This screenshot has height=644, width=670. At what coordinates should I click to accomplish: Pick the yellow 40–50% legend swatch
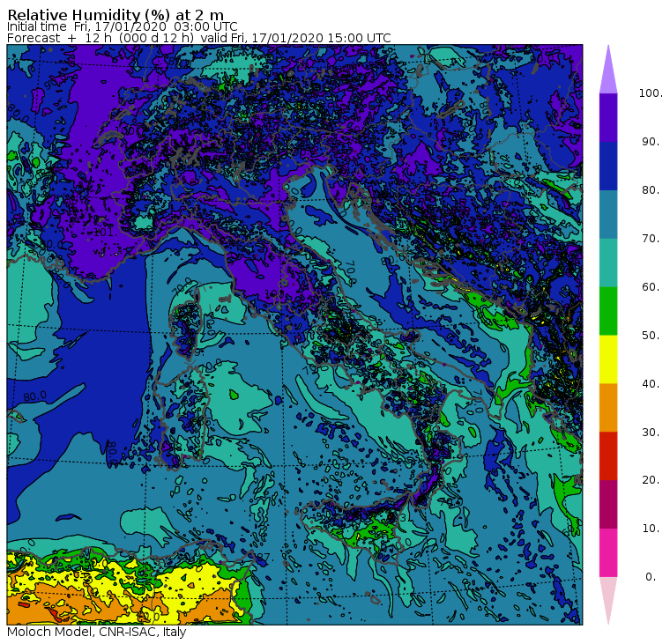click(x=608, y=359)
